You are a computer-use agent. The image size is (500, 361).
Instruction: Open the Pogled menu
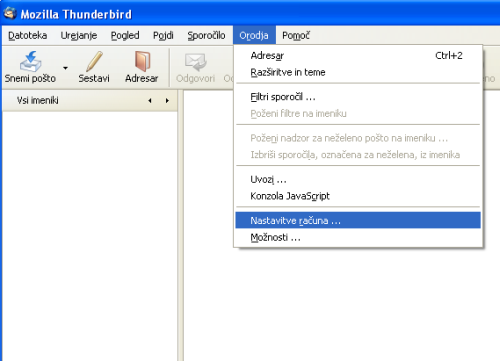click(x=125, y=35)
